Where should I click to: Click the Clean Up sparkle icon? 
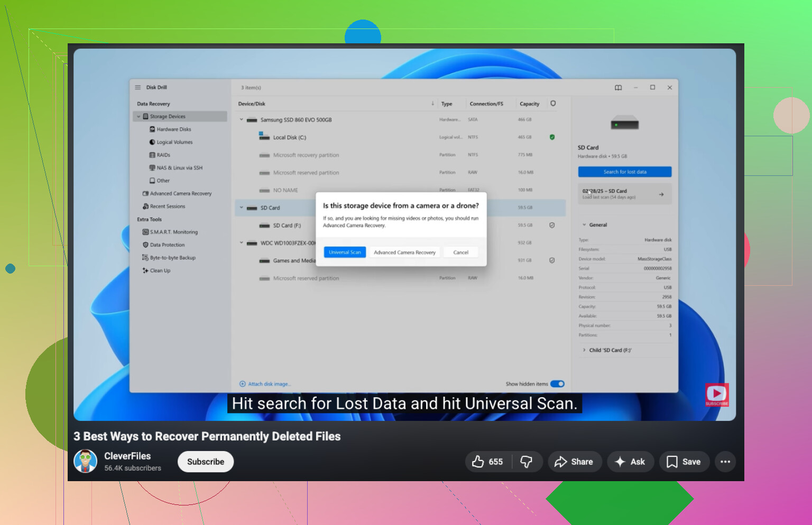coord(145,270)
